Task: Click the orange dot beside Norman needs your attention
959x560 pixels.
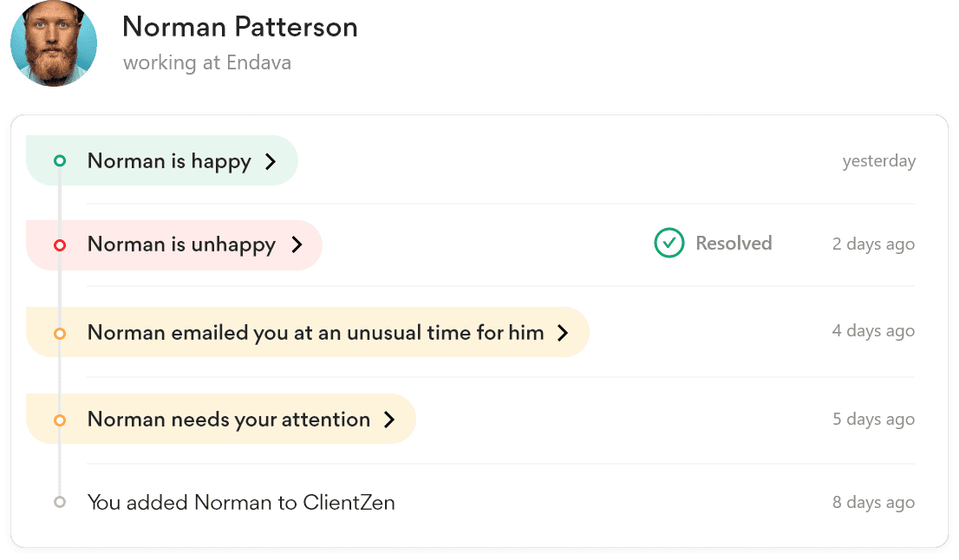Action: (60, 420)
